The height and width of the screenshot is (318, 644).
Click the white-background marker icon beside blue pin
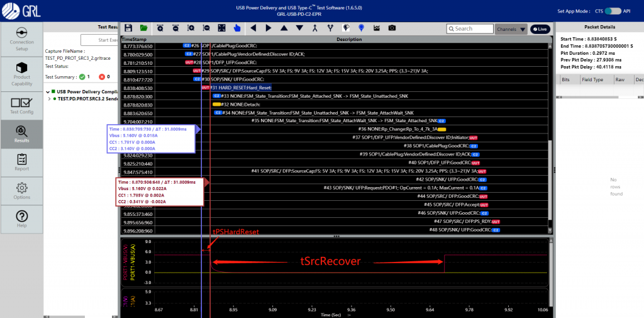point(346,28)
